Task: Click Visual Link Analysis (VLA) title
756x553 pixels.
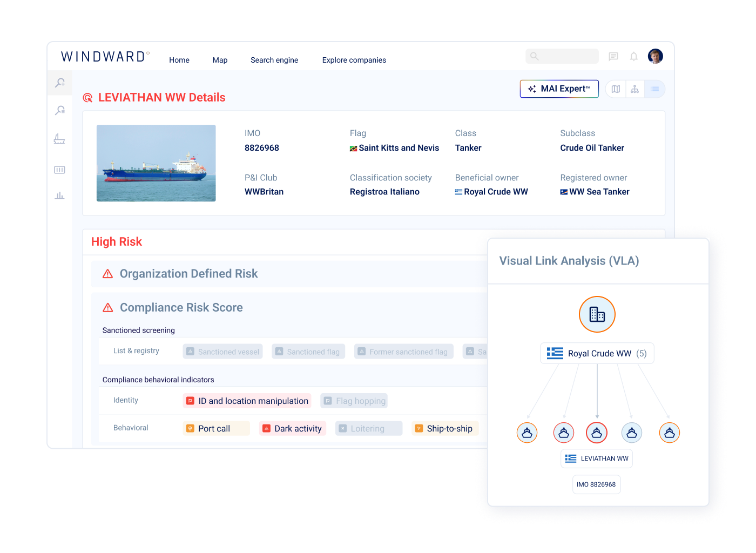Action: click(x=569, y=261)
